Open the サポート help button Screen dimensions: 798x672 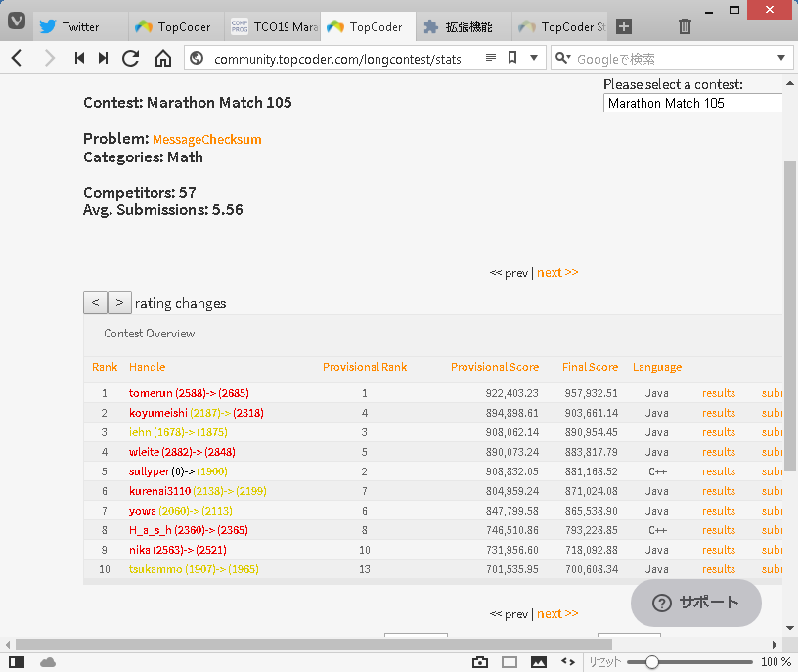[695, 603]
